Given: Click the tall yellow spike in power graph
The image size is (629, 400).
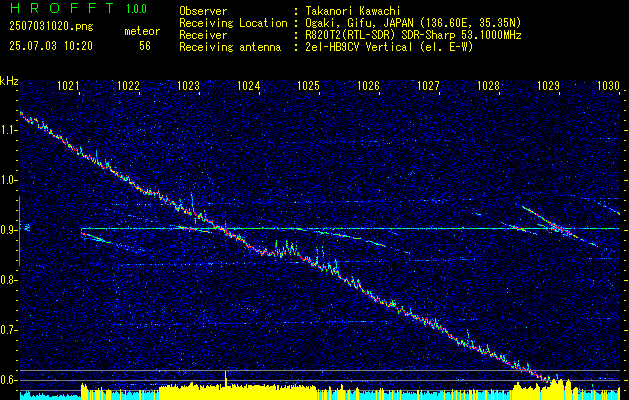Looking at the screenshot, I should pyautogui.click(x=226, y=379).
